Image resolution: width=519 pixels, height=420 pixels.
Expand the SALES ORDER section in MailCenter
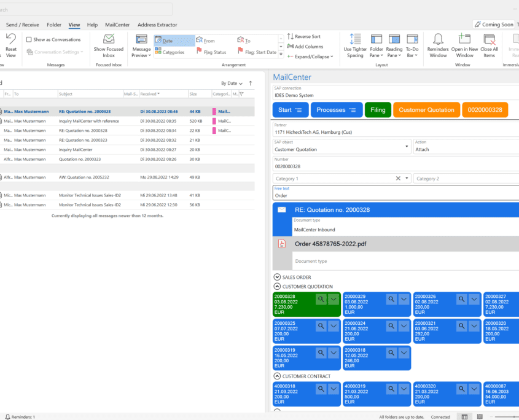click(x=278, y=276)
